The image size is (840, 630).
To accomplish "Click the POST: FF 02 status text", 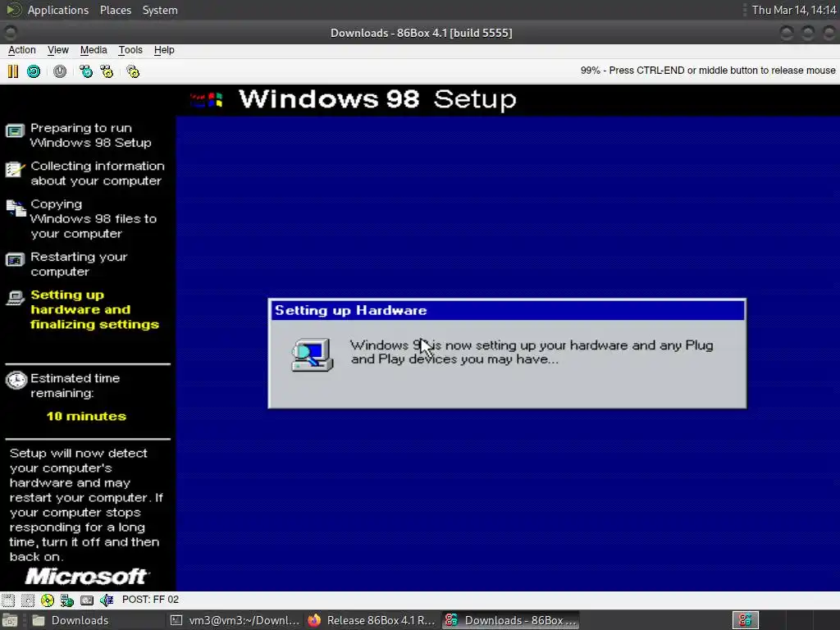I will 151,600.
